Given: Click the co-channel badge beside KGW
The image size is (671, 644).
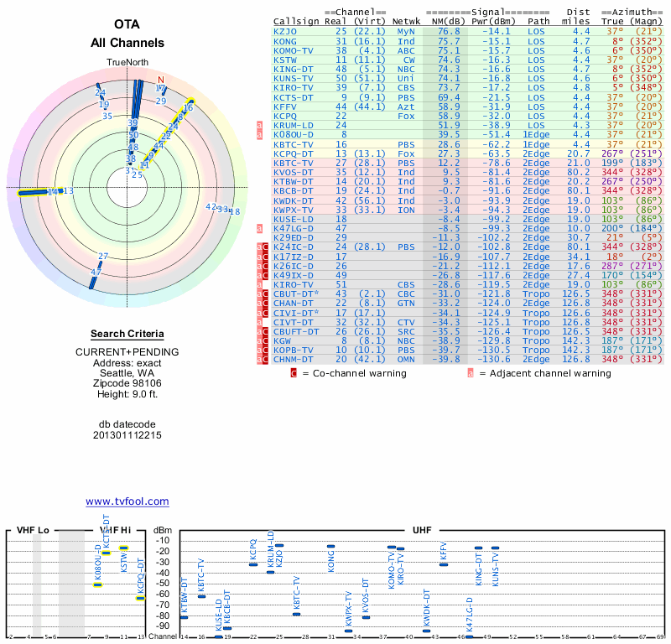Looking at the screenshot, I should (x=265, y=341).
